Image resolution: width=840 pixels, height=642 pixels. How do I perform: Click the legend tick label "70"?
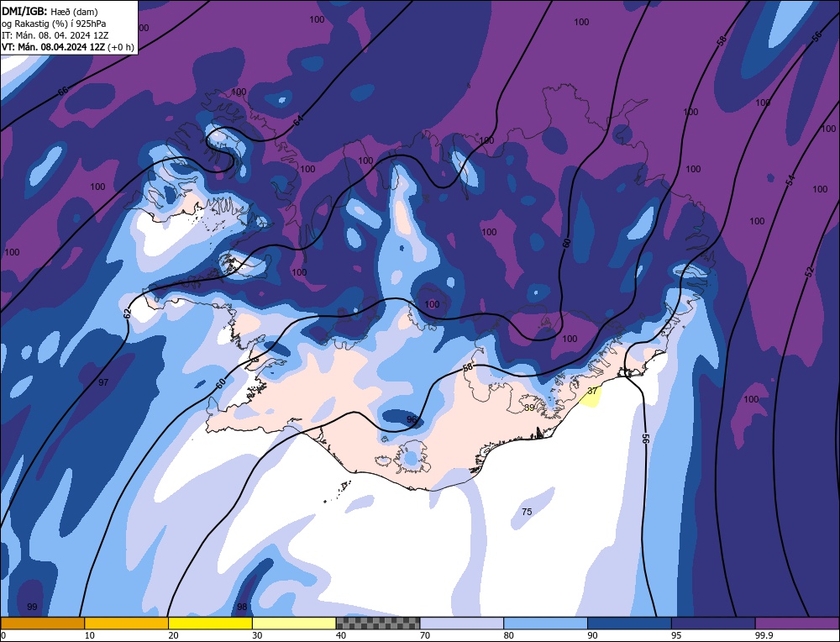(425, 635)
